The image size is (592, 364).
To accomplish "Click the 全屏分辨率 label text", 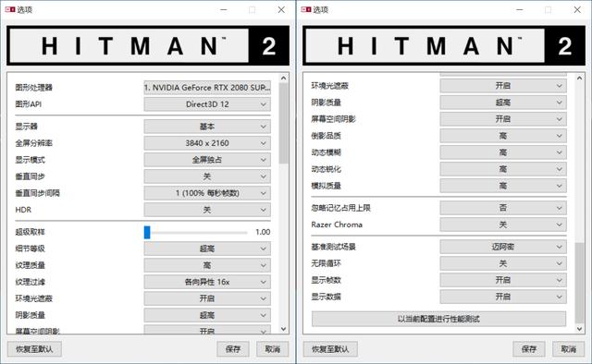I will (33, 143).
